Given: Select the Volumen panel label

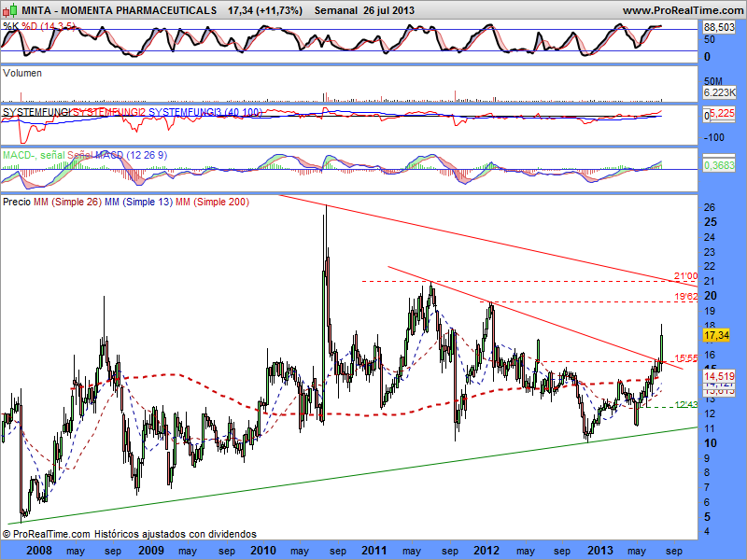Looking at the screenshot, I should coord(22,73).
